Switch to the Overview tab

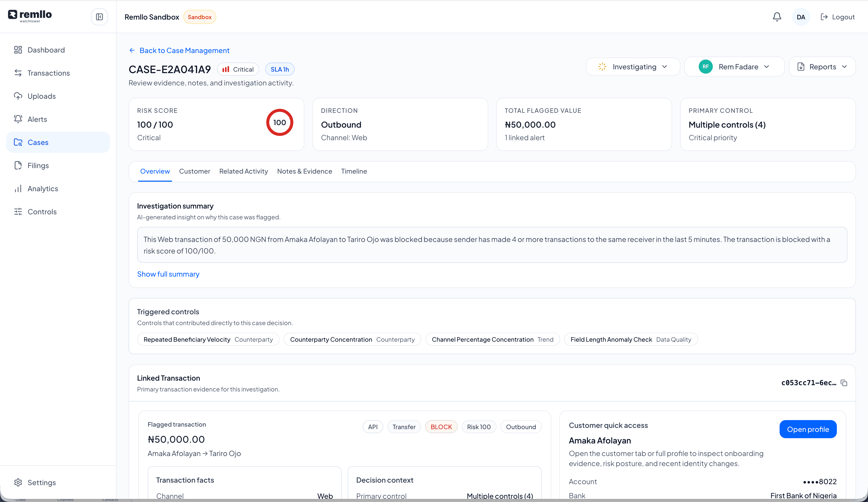155,171
